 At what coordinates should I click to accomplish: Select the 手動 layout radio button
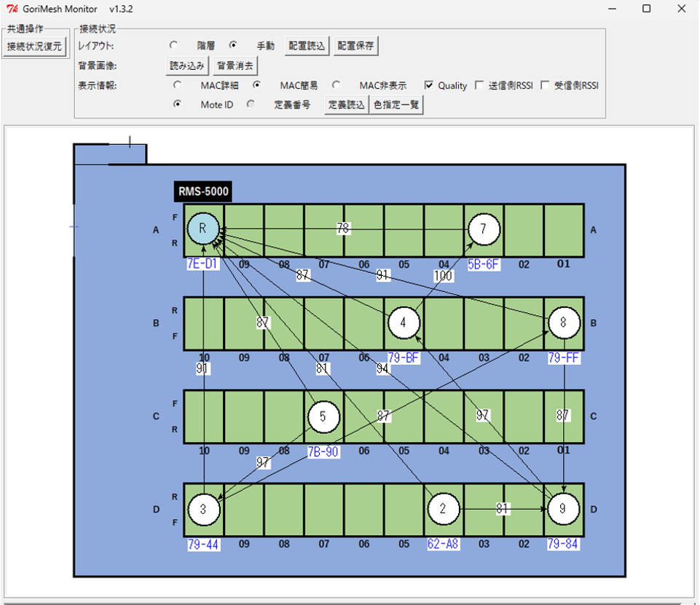point(233,45)
